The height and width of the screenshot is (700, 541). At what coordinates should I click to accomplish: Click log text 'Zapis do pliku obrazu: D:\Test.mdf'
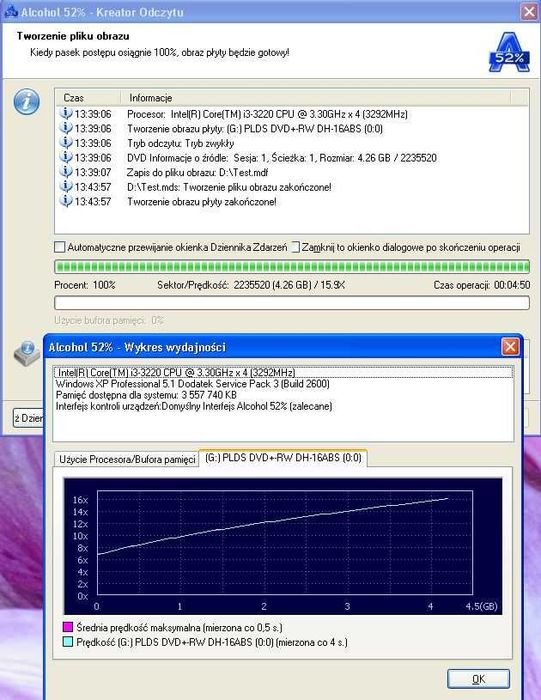198,173
